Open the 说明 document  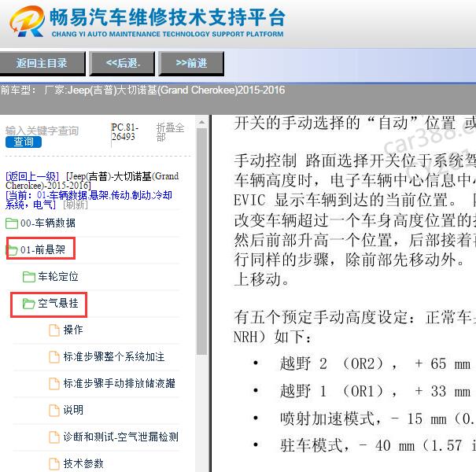(x=73, y=410)
